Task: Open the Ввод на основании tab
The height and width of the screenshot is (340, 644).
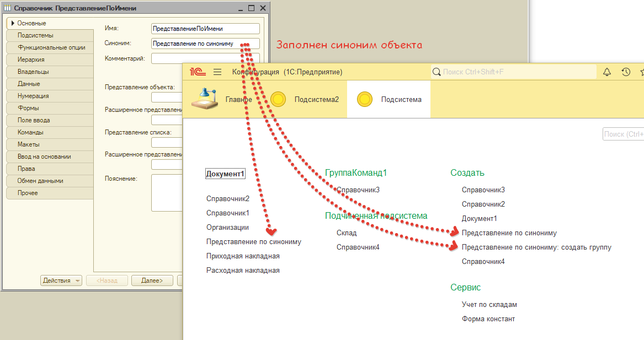Action: click(x=50, y=156)
